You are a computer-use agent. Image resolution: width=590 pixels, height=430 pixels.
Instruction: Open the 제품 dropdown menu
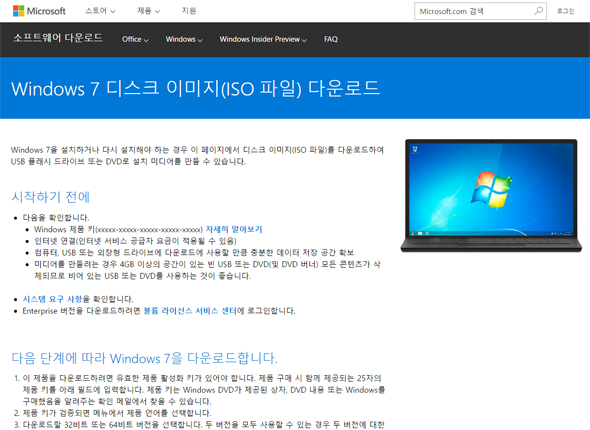[x=148, y=11]
